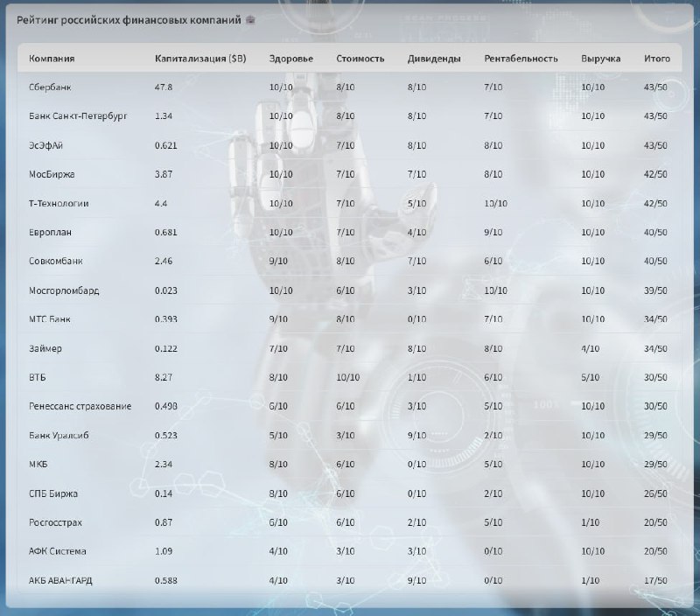Click Т-Технологии capitalization 4.4

[x=161, y=204]
